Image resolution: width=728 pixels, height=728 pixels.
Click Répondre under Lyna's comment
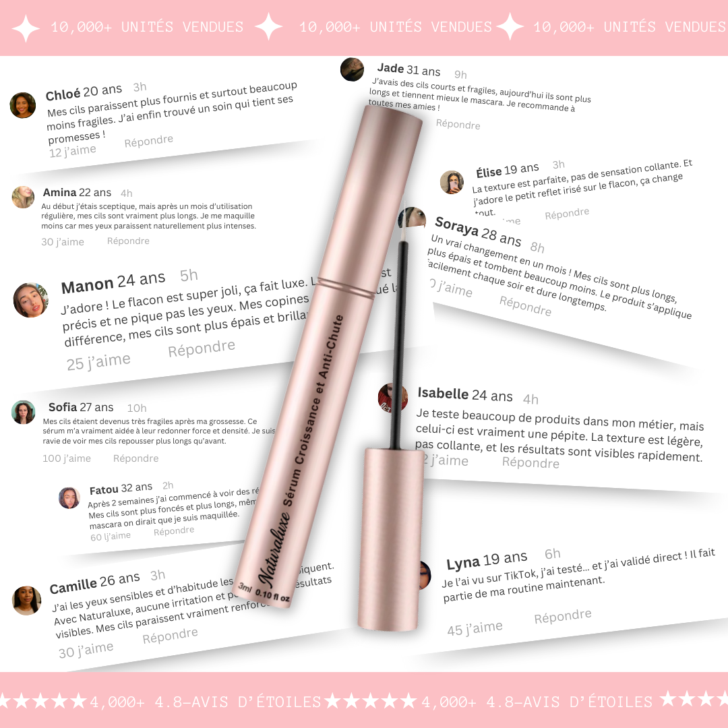(563, 616)
